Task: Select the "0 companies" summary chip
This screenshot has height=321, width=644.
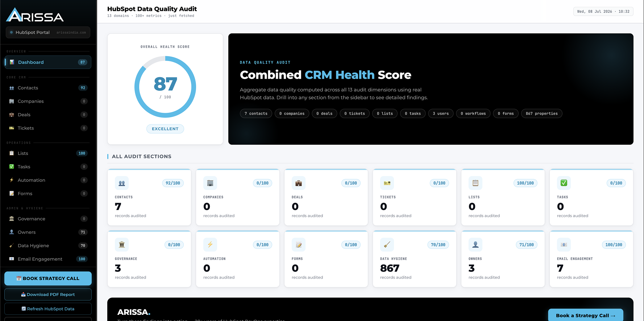Action: pos(292,114)
